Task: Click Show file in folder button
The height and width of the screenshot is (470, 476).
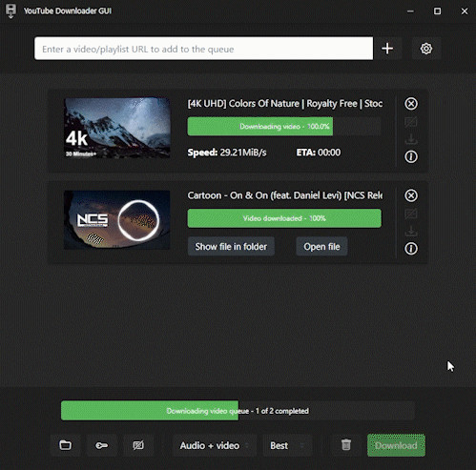Action: 231,247
